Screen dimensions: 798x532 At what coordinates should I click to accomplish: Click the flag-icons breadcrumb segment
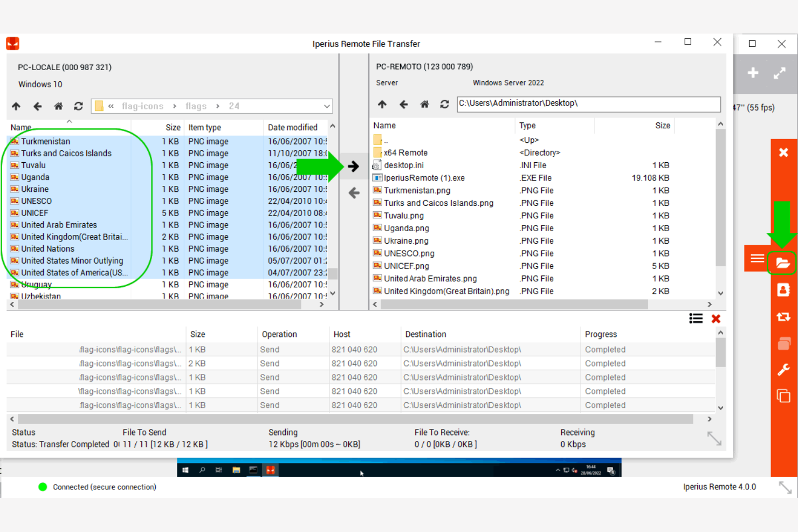point(142,106)
